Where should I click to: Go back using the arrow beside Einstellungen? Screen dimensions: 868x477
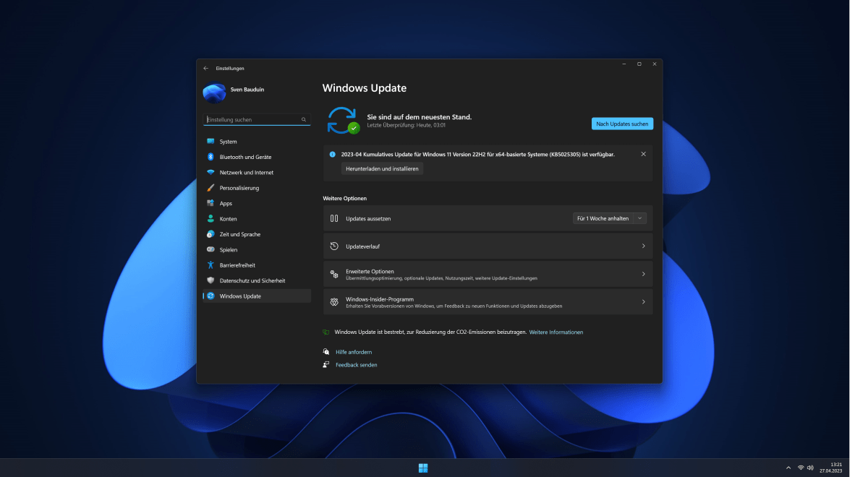[x=206, y=68]
